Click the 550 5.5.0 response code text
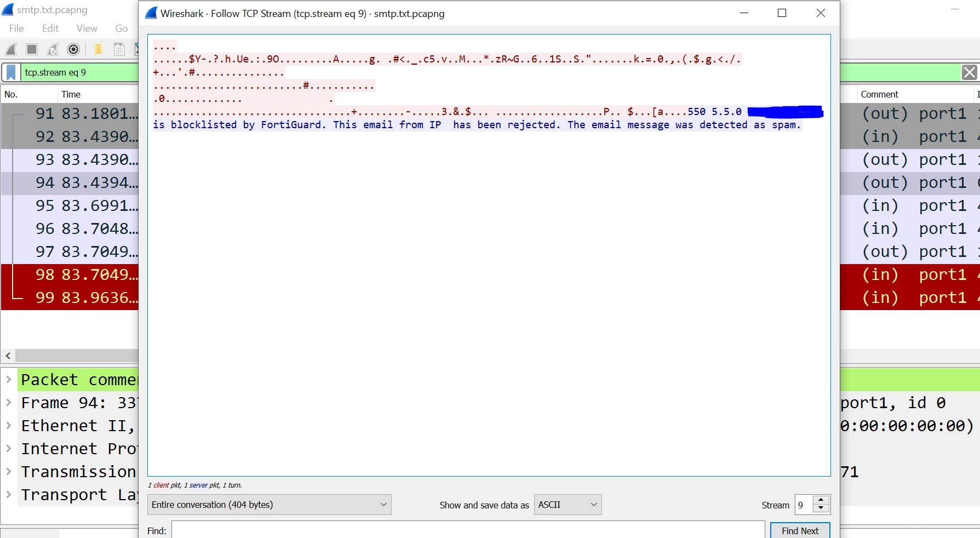This screenshot has width=980, height=538. click(714, 112)
